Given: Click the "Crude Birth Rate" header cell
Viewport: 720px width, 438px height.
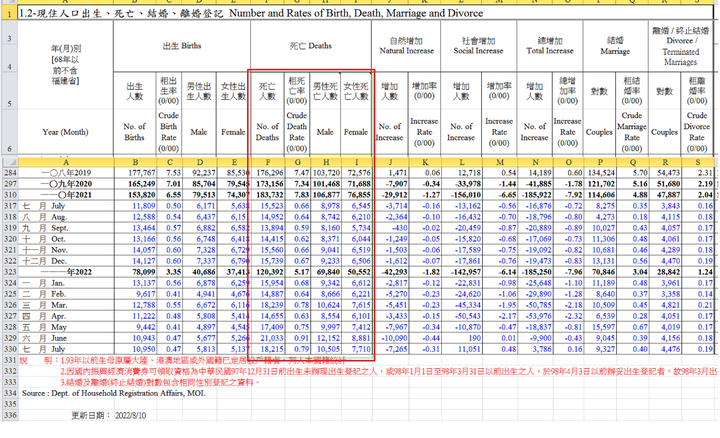Looking at the screenshot, I should pos(169,132).
